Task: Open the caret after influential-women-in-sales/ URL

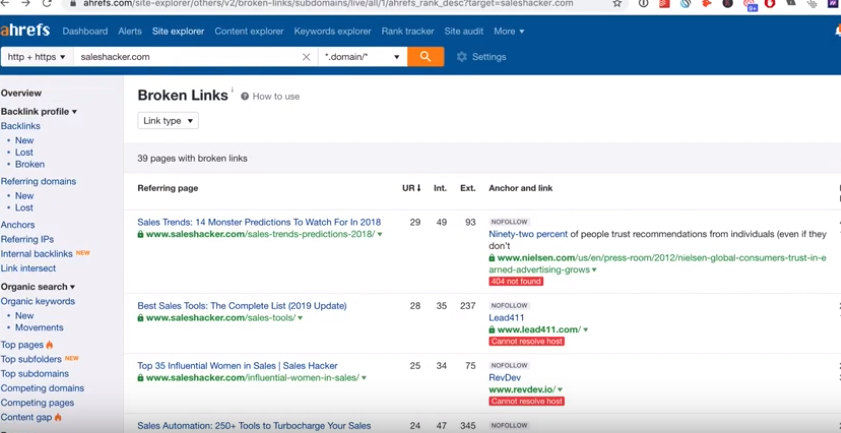Action: point(364,378)
